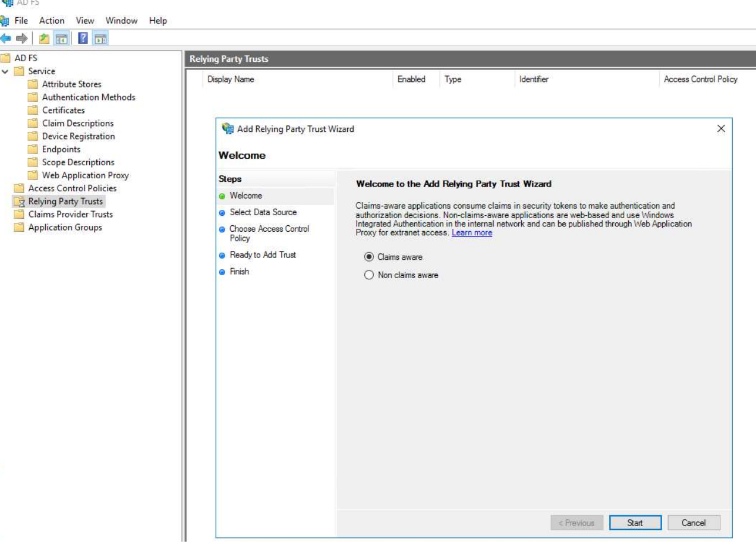This screenshot has width=756, height=548.
Task: Cancel the Add Relying Party Trust Wizard
Action: point(694,523)
